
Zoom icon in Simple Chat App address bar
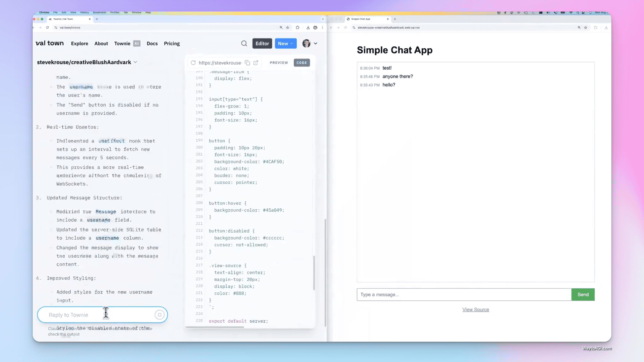pyautogui.click(x=579, y=28)
